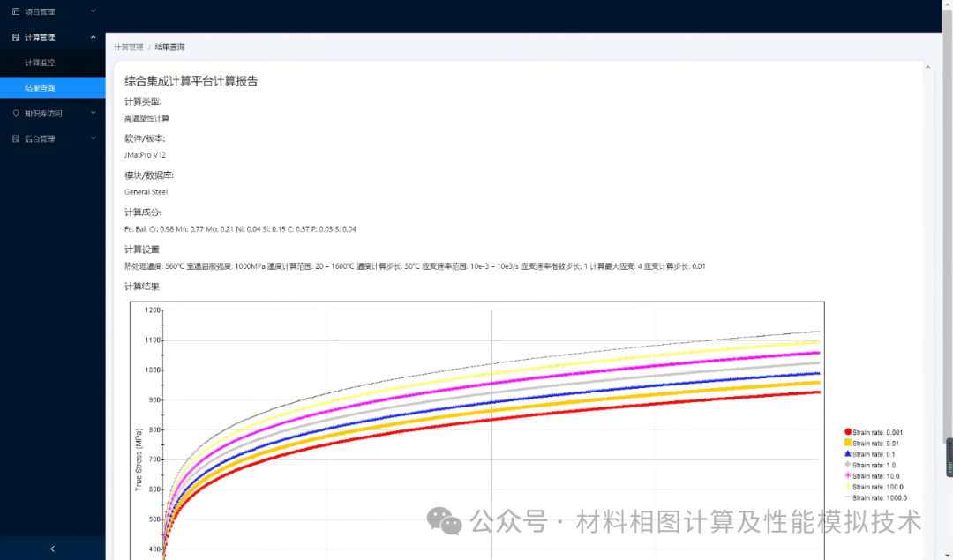Screen dimensions: 953x560
Task: Click the yellow cross marker for strain rate 100.0
Action: 848,486
